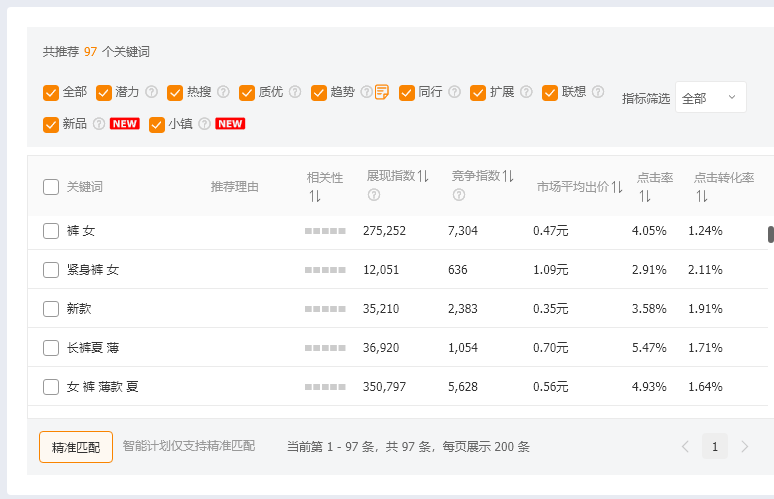
Task: Go to previous page with left chevron
Action: (x=685, y=447)
